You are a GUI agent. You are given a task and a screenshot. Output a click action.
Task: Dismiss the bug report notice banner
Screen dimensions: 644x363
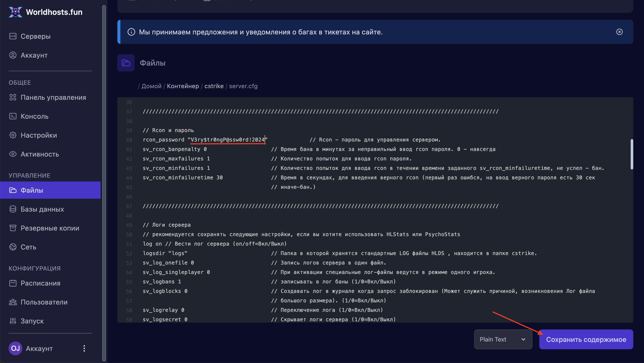[619, 32]
